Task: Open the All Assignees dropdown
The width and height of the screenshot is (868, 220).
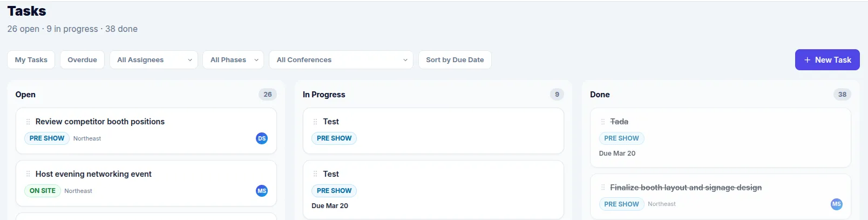Action: click(154, 60)
